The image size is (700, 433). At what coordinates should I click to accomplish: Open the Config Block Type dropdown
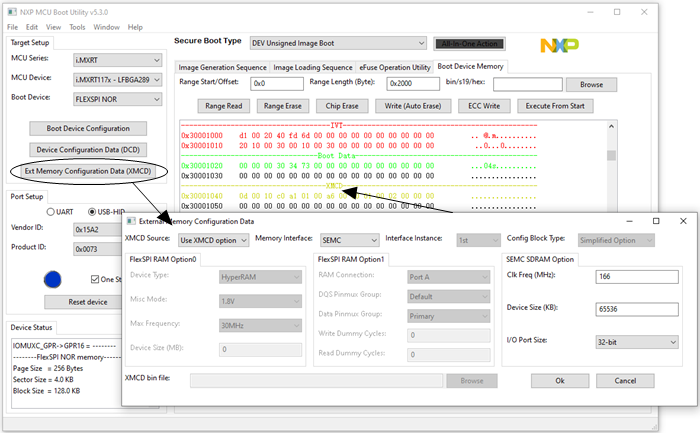[617, 240]
